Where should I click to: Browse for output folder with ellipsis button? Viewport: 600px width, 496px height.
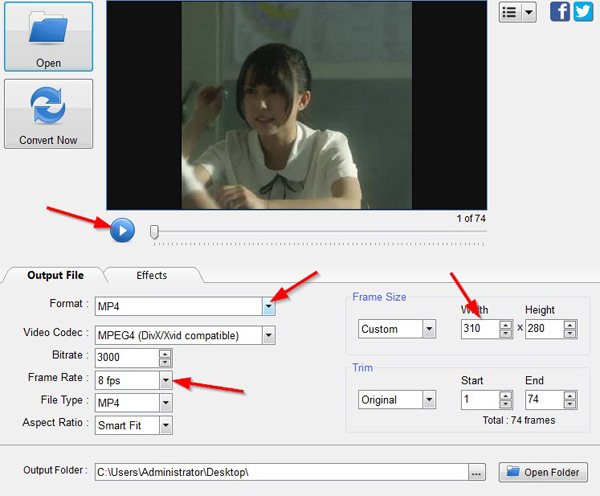[477, 472]
